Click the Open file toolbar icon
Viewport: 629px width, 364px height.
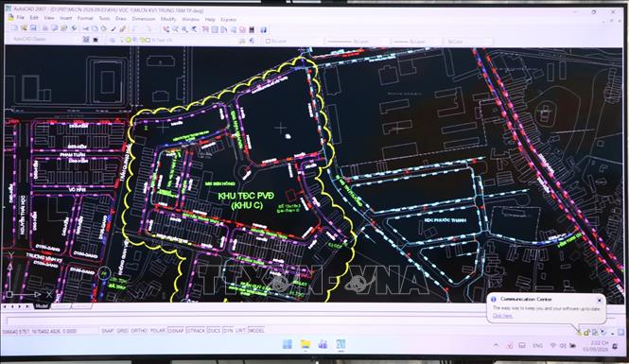(x=24, y=28)
